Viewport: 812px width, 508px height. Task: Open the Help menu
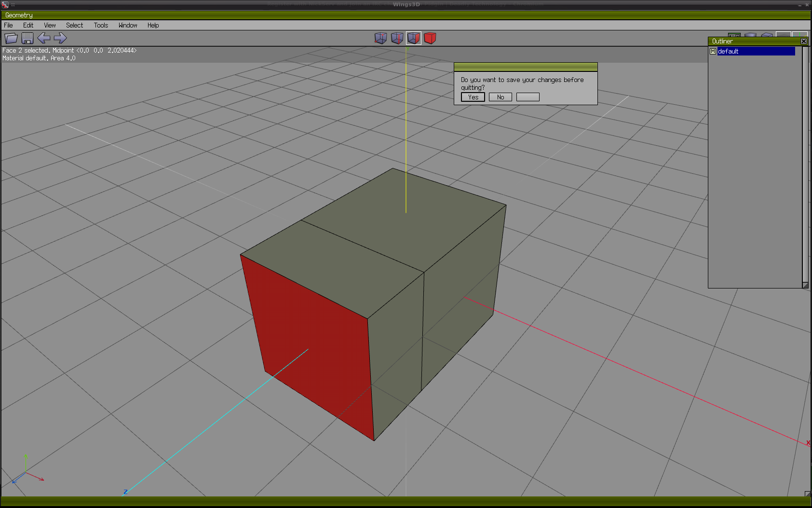tap(153, 25)
